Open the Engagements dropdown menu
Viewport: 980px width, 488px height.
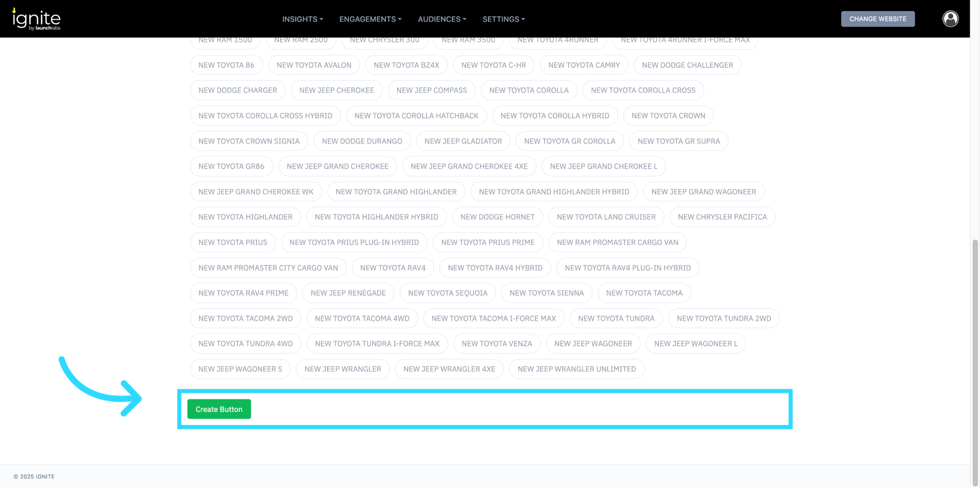[370, 19]
